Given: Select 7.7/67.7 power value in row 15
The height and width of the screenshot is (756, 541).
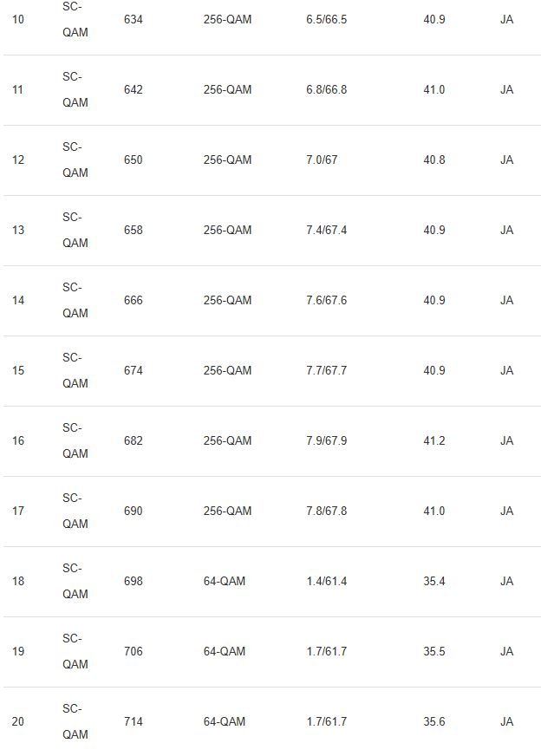Looking at the screenshot, I should tap(327, 371).
